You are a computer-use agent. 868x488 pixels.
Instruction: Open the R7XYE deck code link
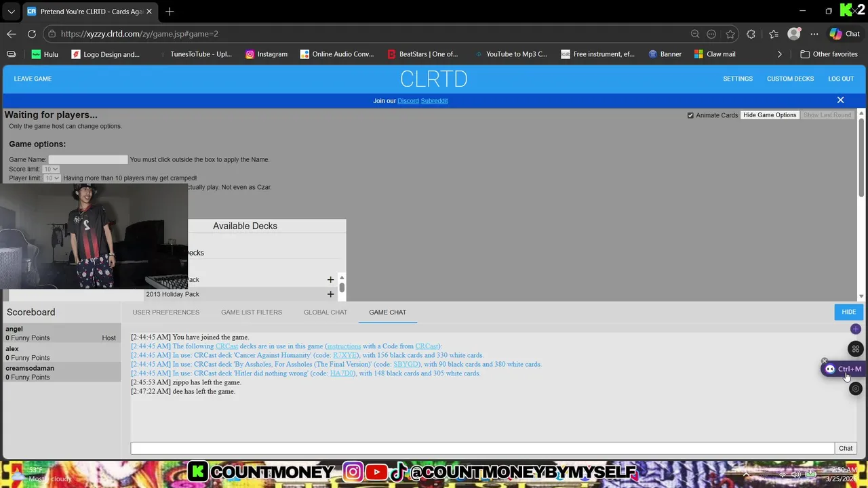[x=346, y=355]
